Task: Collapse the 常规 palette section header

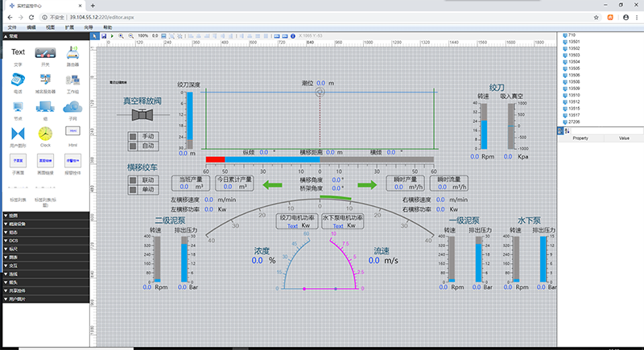Action: [12, 36]
